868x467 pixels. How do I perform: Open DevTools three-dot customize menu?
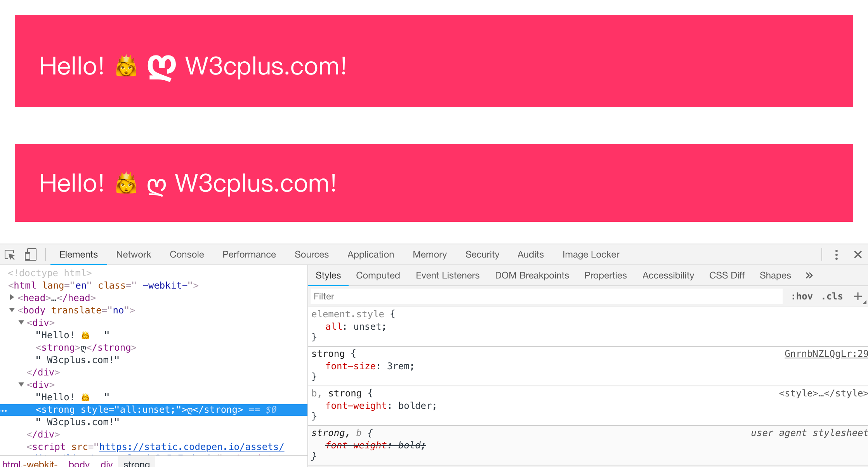coord(837,254)
